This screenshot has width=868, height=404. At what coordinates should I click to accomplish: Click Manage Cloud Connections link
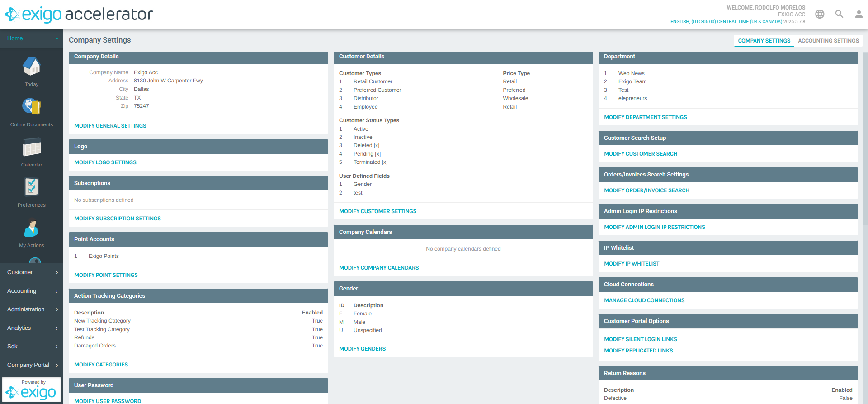[644, 300]
